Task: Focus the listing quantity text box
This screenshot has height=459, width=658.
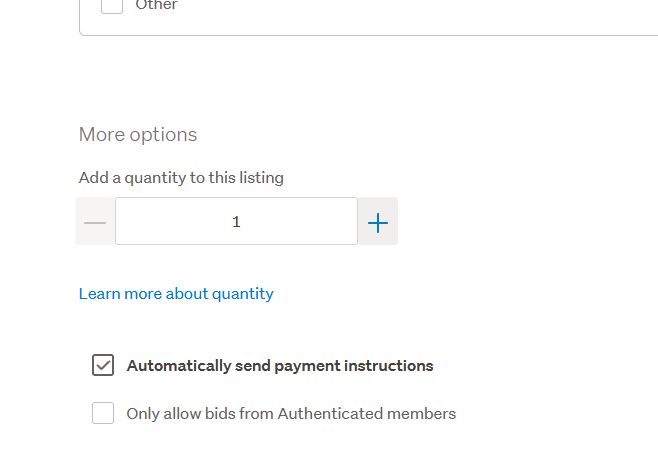Action: pos(236,222)
